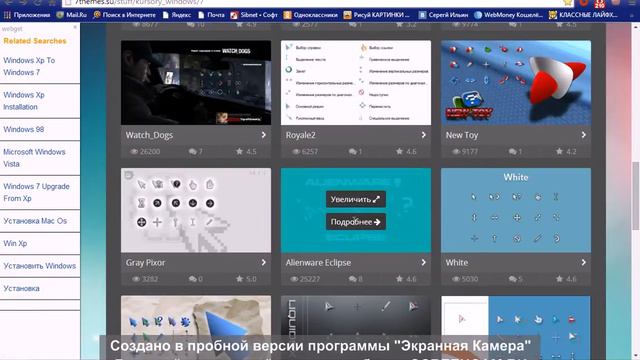Open the Приложения apps bookmark
Image resolution: width=640 pixels, height=360 pixels.
pyautogui.click(x=27, y=15)
